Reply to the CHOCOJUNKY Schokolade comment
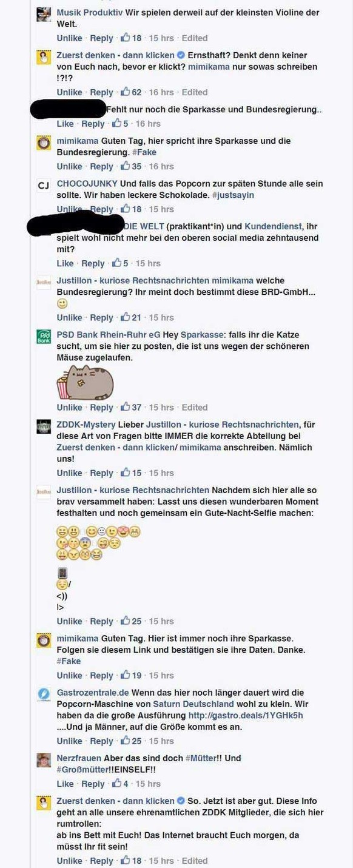Image resolution: width=353 pixels, height=868 pixels. [101, 209]
